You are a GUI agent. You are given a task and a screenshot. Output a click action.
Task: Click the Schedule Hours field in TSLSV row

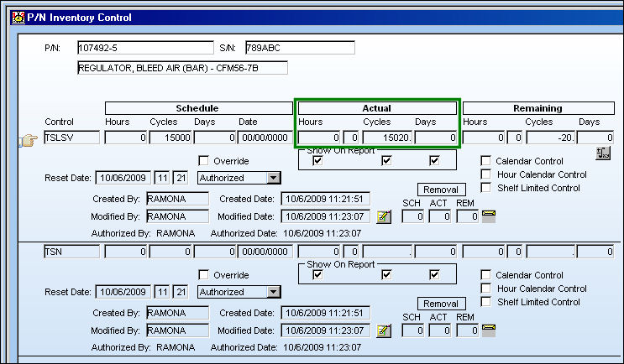click(x=126, y=138)
